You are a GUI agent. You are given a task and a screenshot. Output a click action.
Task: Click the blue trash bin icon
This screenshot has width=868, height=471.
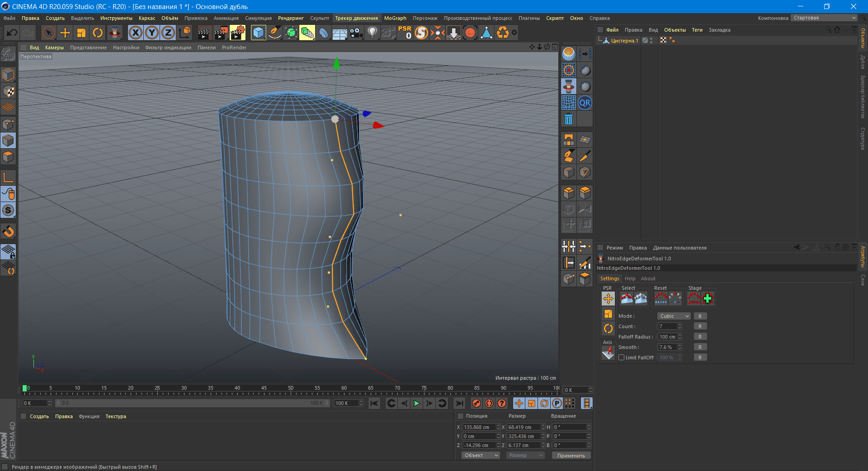[x=569, y=119]
